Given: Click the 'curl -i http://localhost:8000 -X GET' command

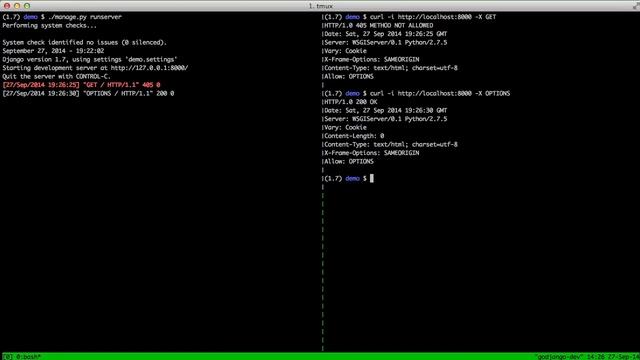Looking at the screenshot, I should pyautogui.click(x=433, y=17).
